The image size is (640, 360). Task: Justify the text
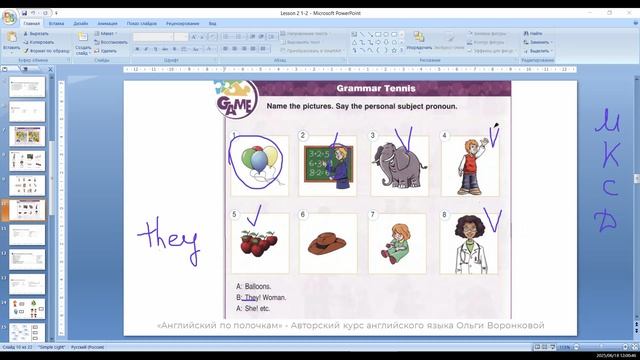(253, 49)
